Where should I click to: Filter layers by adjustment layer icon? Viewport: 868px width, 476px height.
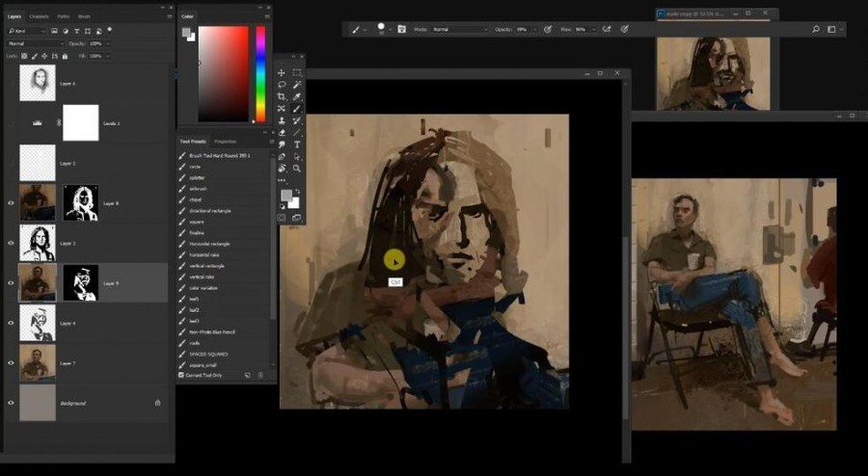pos(66,31)
